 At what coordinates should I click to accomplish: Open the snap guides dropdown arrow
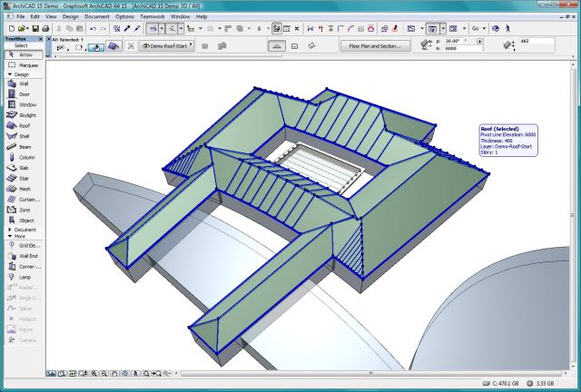pyautogui.click(x=181, y=28)
